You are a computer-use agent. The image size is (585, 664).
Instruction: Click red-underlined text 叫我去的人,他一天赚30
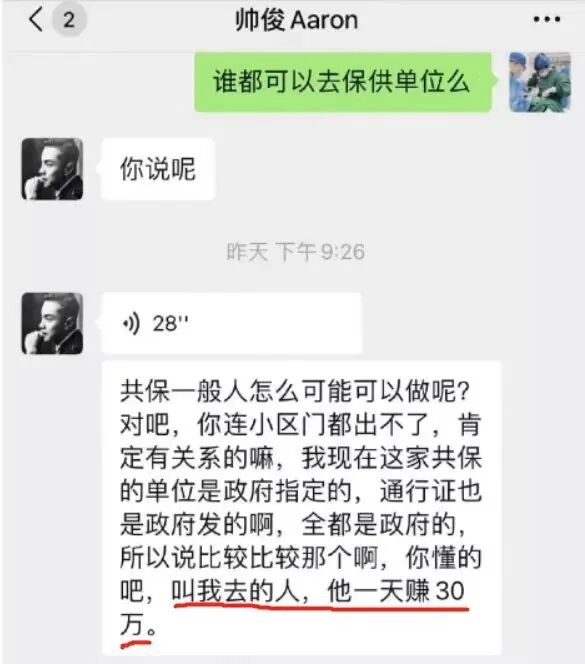click(319, 592)
